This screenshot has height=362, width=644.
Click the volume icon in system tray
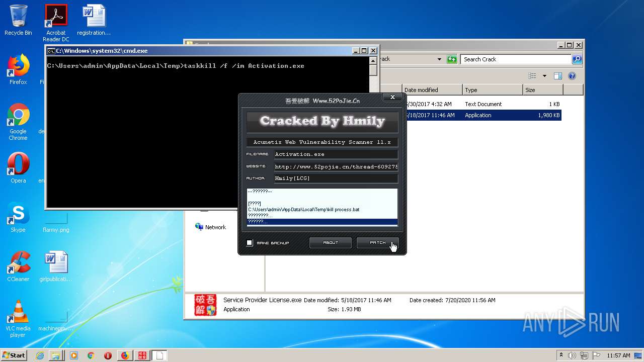[x=572, y=355]
